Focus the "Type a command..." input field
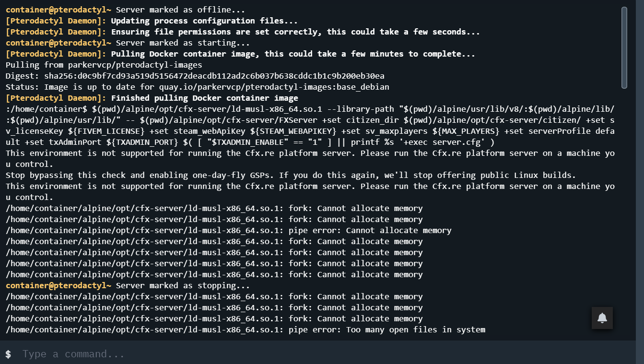The image size is (644, 364). click(x=288, y=354)
